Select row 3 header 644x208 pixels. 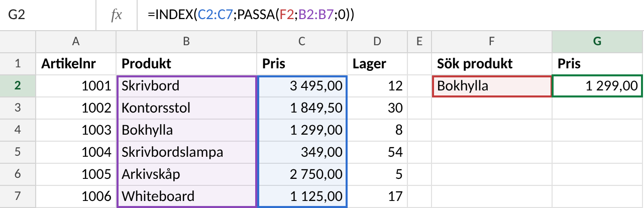click(x=18, y=108)
